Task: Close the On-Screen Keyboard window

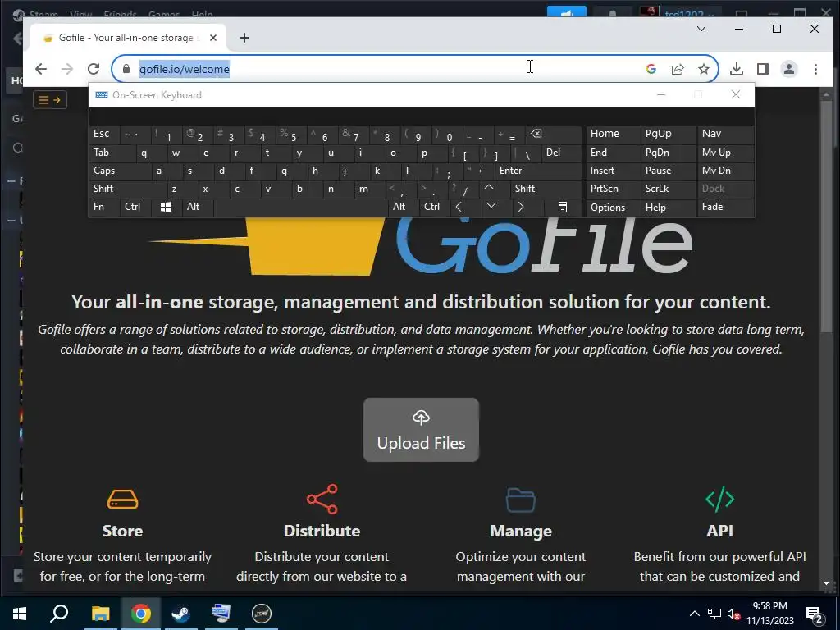Action: click(x=736, y=95)
